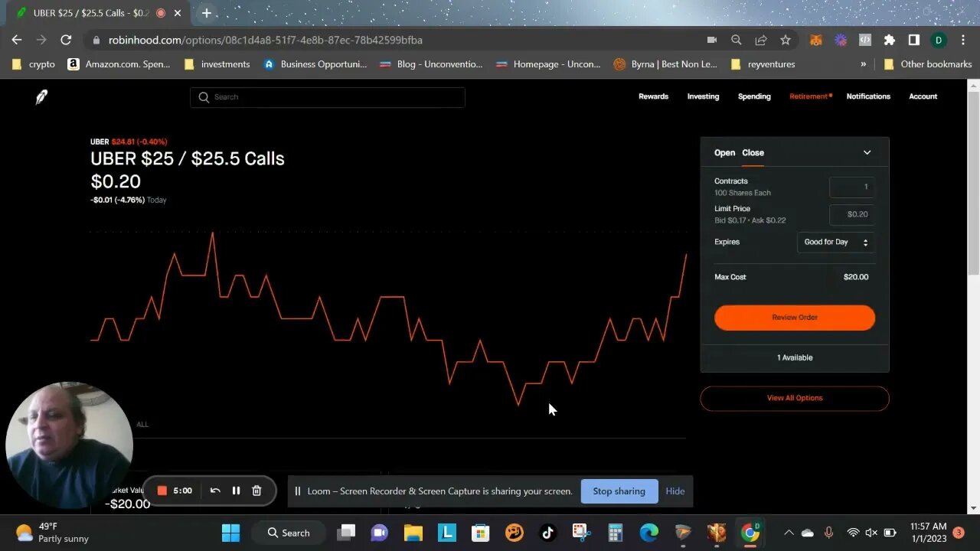Pause the Loom recording
The width and height of the screenshot is (980, 551).
(x=236, y=491)
